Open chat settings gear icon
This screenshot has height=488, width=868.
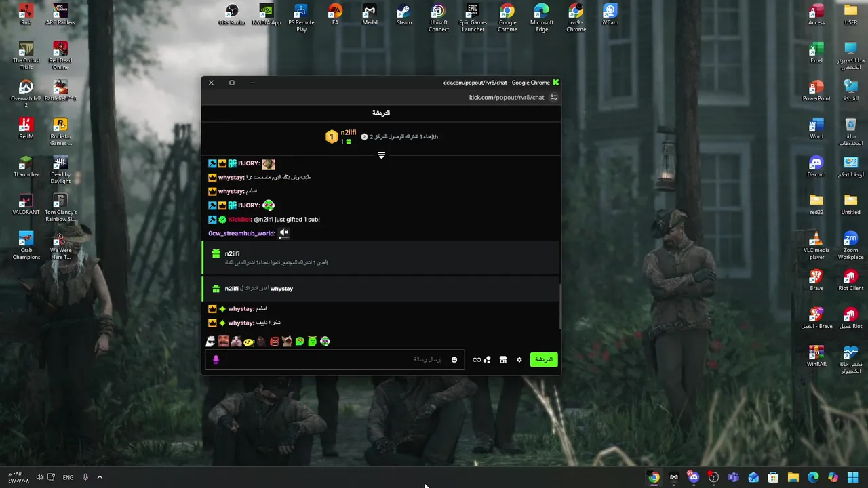tap(519, 360)
